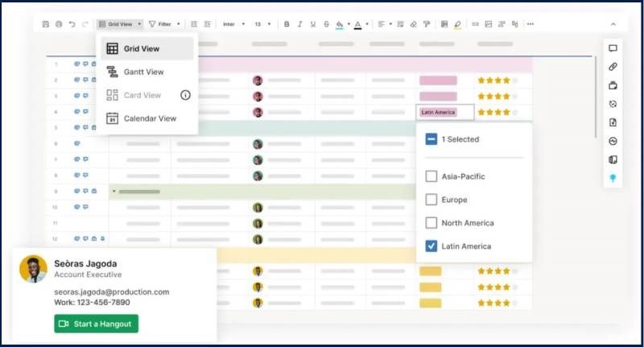This screenshot has width=644, height=347.
Task: Open the publish file icon in sidebar
Action: point(613,122)
